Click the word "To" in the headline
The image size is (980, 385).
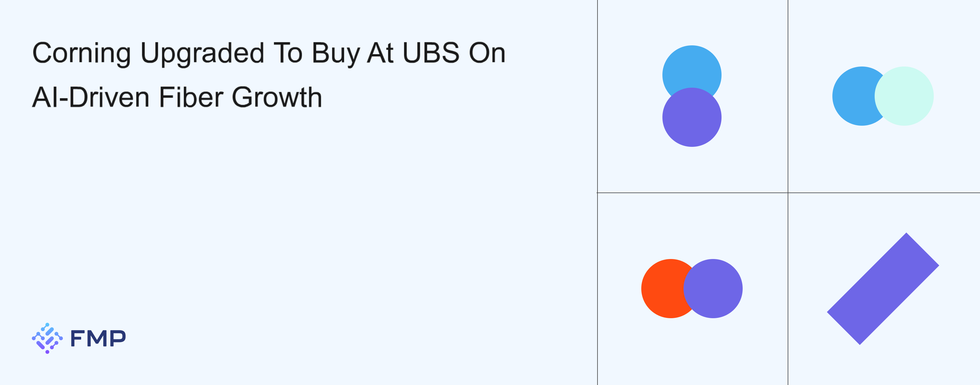pos(288,53)
